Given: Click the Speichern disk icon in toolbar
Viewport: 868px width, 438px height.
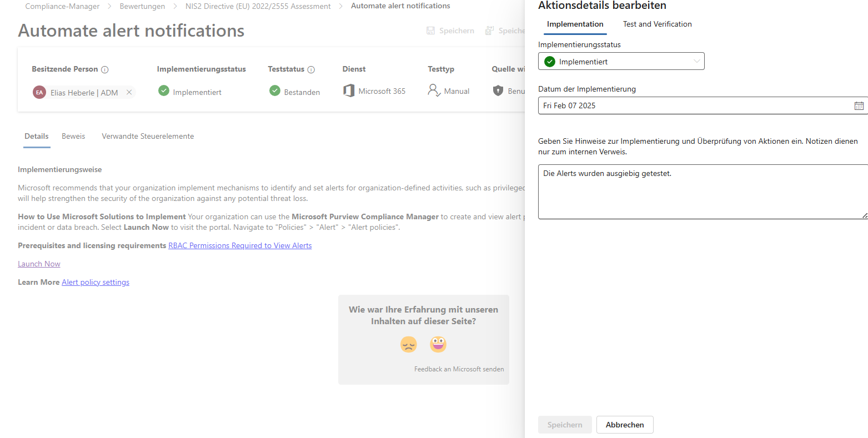Looking at the screenshot, I should tap(431, 31).
